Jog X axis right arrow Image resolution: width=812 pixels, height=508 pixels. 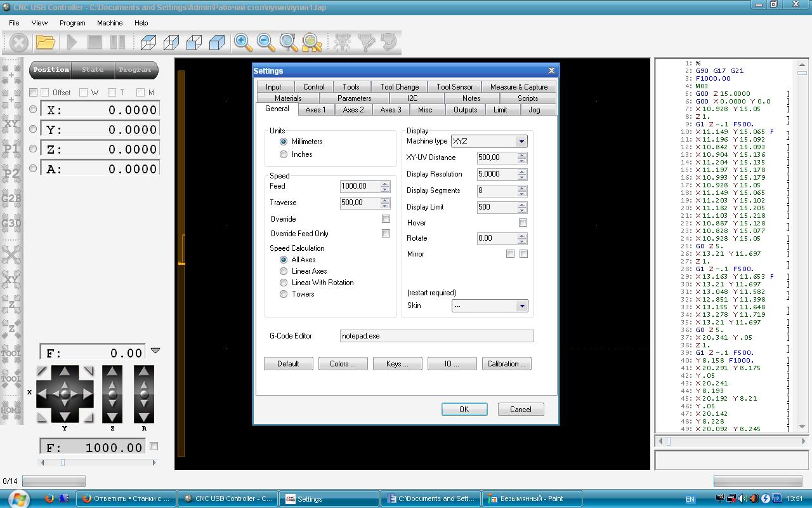pos(87,394)
